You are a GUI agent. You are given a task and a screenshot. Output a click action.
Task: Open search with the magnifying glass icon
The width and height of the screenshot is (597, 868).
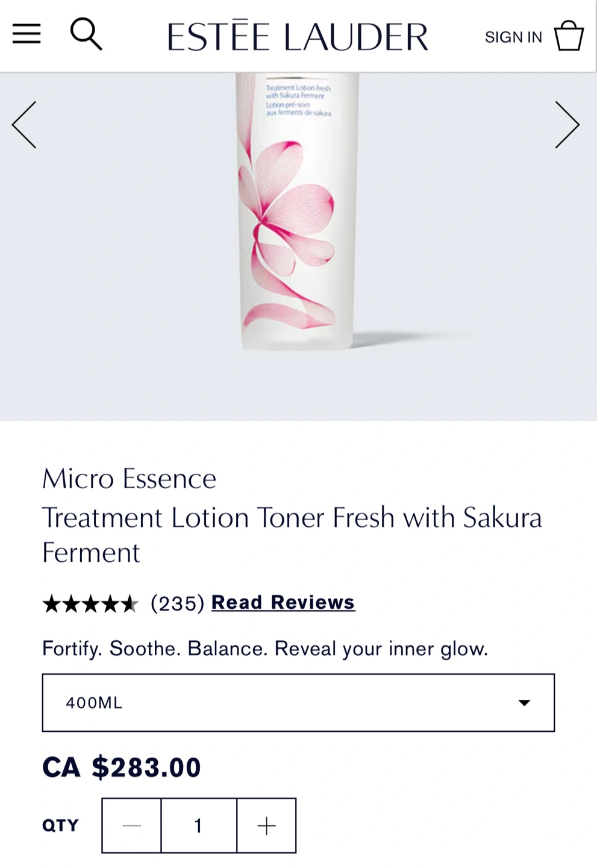(86, 34)
